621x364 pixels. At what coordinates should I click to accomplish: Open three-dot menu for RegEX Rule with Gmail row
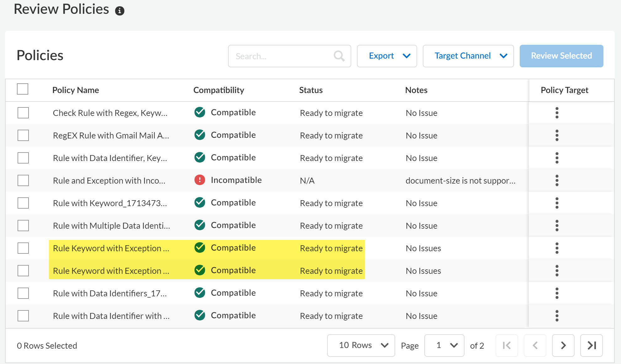(x=557, y=135)
